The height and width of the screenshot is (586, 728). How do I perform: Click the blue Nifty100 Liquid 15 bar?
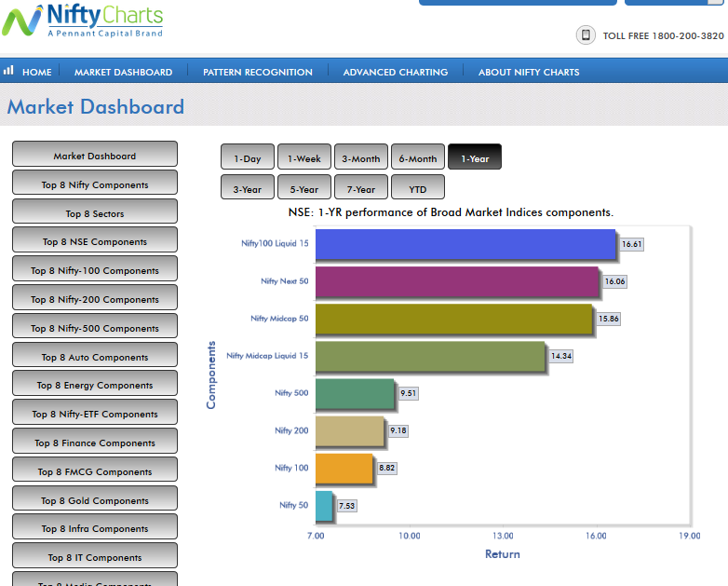[x=465, y=244]
